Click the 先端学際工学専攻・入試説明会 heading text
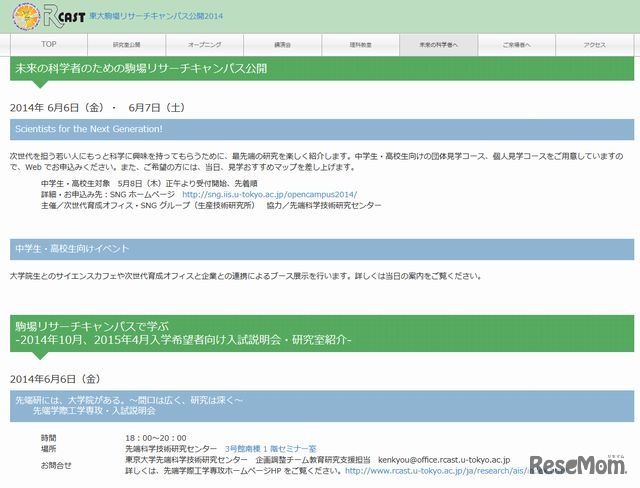Image resolution: width=640 pixels, height=488 pixels. tap(94, 411)
